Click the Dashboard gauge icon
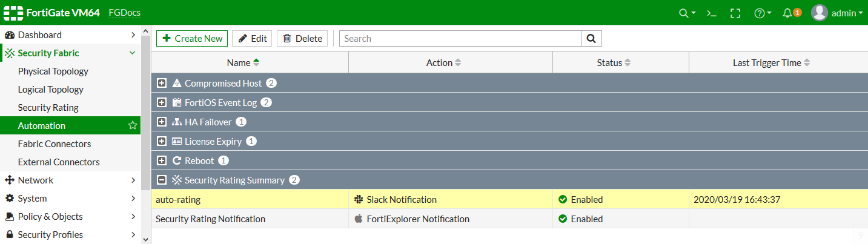The image size is (868, 244). coord(10,35)
